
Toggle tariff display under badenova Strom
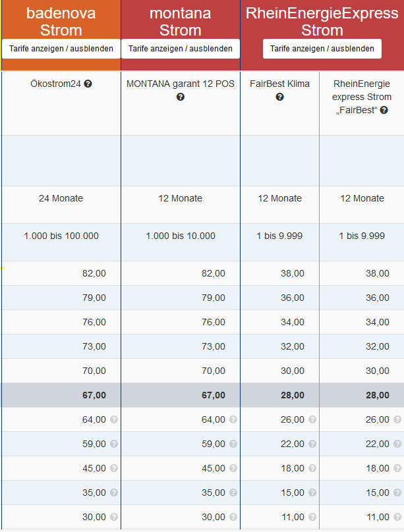click(x=61, y=49)
